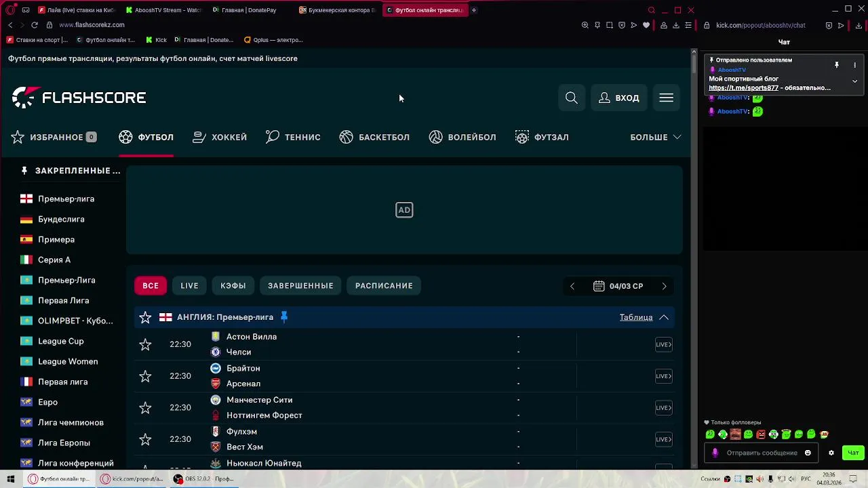Reload the page in the browser
The height and width of the screenshot is (488, 868).
pos(35,25)
